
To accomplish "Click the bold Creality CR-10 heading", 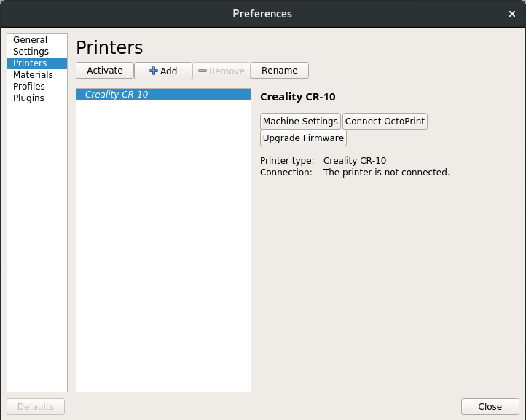I will click(298, 97).
